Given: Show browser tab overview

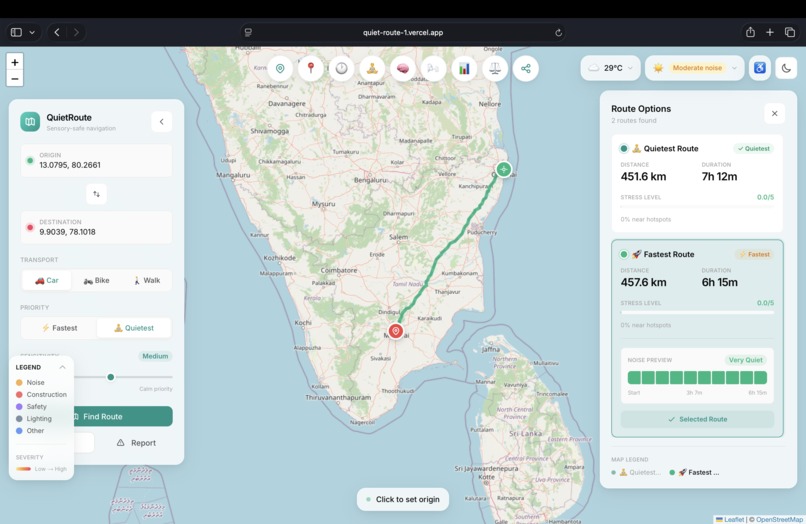Looking at the screenshot, I should coord(790,32).
